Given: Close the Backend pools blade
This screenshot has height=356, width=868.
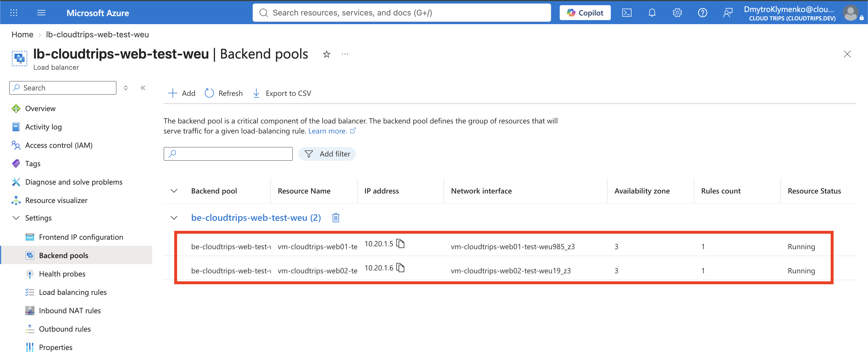Looking at the screenshot, I should 847,54.
